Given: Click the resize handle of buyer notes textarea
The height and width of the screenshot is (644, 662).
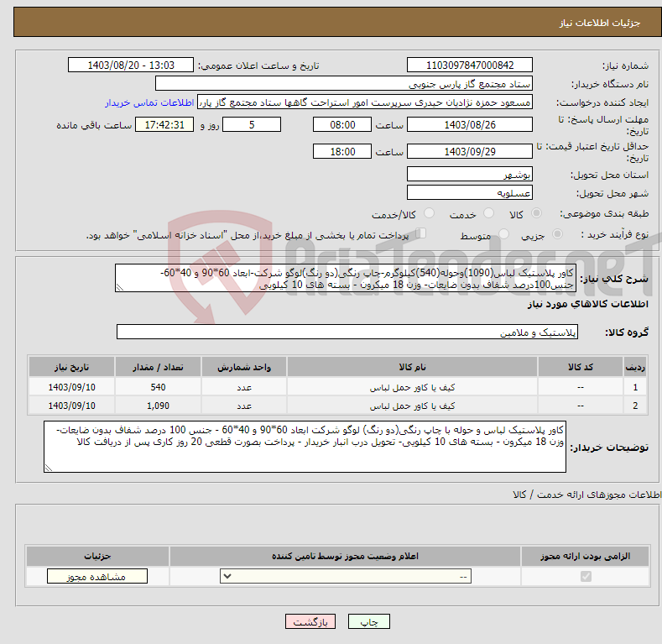Looking at the screenshot, I should 49,468.
